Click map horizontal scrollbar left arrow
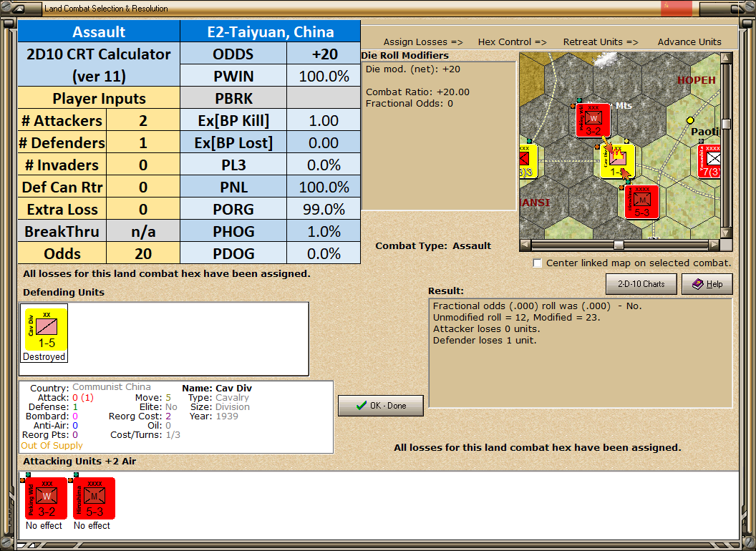Viewport: 756px width, 551px height. tap(525, 245)
